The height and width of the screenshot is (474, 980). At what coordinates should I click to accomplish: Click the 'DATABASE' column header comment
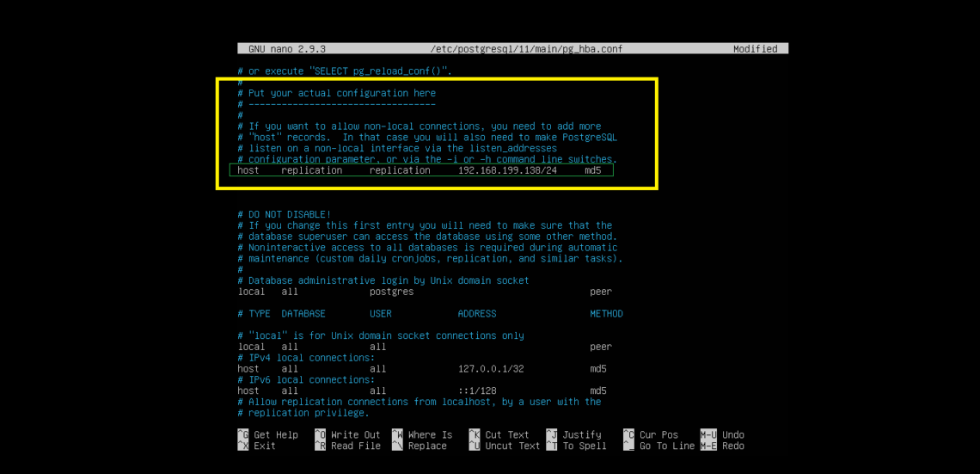click(x=303, y=314)
